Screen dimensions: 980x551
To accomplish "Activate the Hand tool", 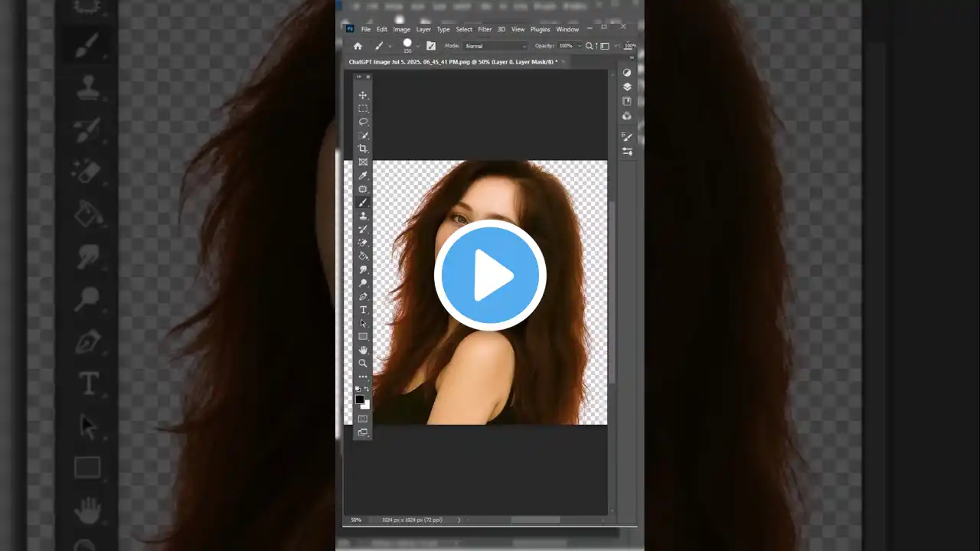I will (363, 350).
